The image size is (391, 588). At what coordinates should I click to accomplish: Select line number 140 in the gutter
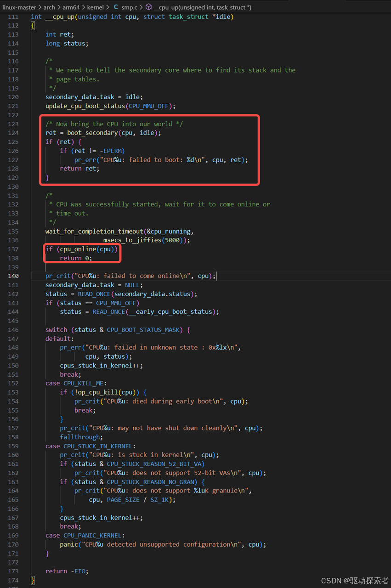pos(13,276)
